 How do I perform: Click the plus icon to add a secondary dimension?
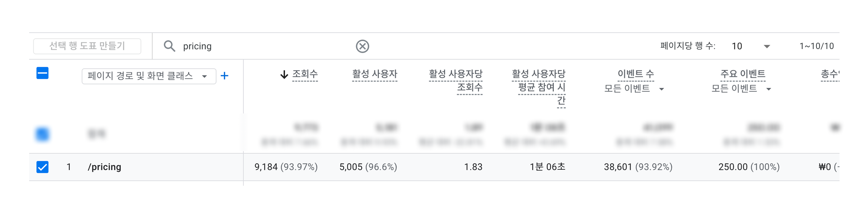coord(225,76)
